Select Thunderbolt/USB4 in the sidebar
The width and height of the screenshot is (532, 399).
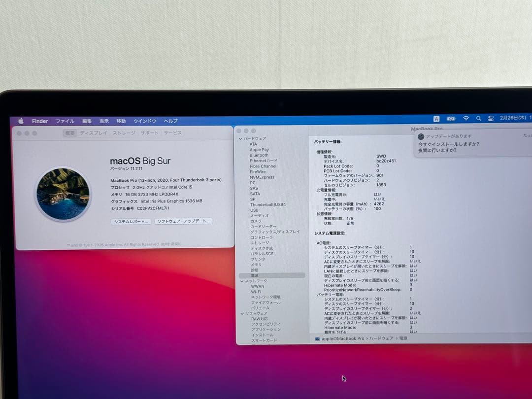click(267, 204)
